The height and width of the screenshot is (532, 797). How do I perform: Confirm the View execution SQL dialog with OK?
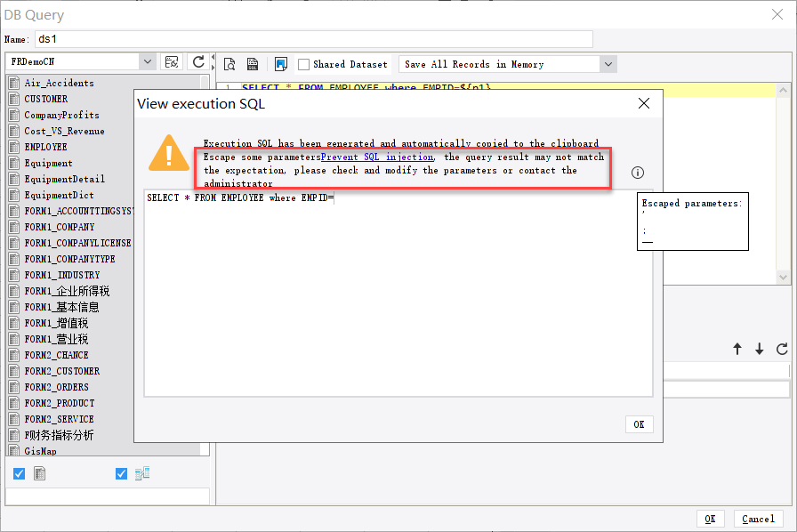639,424
